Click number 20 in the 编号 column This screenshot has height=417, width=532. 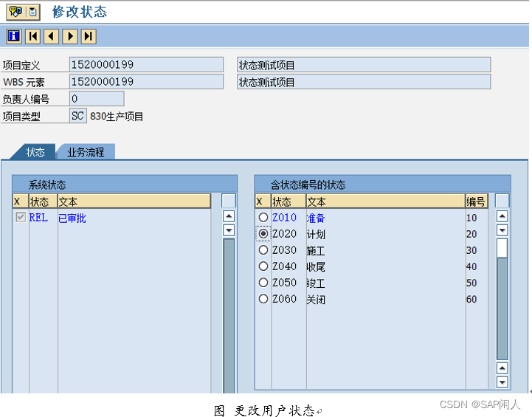[471, 234]
